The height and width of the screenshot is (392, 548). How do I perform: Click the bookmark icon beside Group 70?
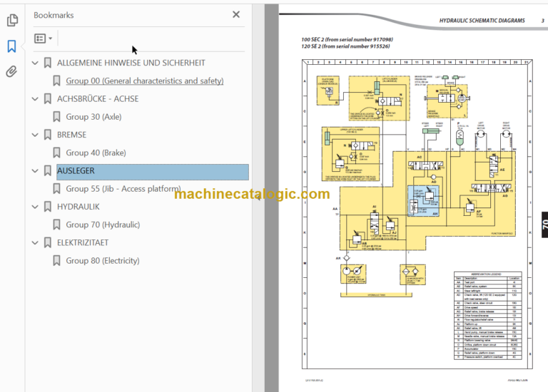click(56, 225)
